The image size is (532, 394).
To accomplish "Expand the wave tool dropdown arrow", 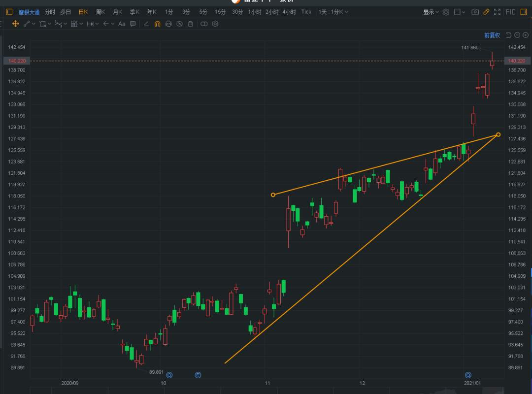I will coord(65,24).
